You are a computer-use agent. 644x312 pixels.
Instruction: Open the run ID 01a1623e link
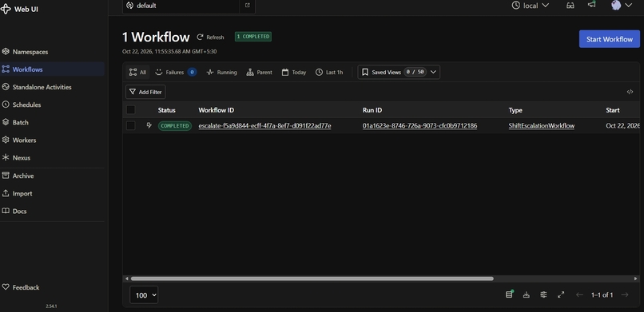click(419, 126)
